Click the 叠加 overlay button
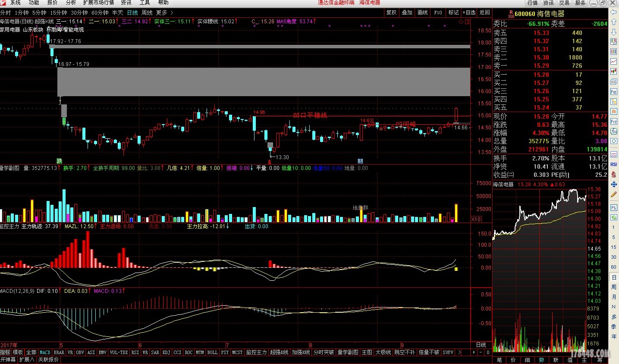Viewport: 619px width, 364px height. tap(407, 13)
